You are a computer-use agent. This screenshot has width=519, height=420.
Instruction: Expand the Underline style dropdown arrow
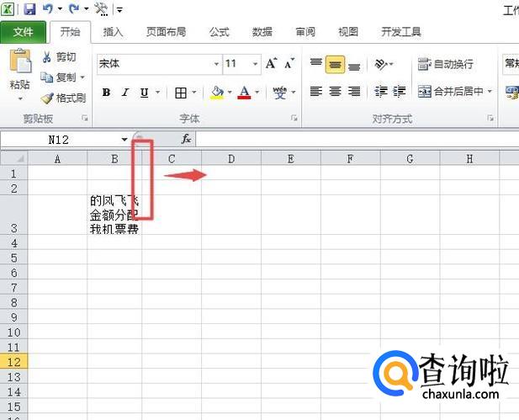[157, 93]
